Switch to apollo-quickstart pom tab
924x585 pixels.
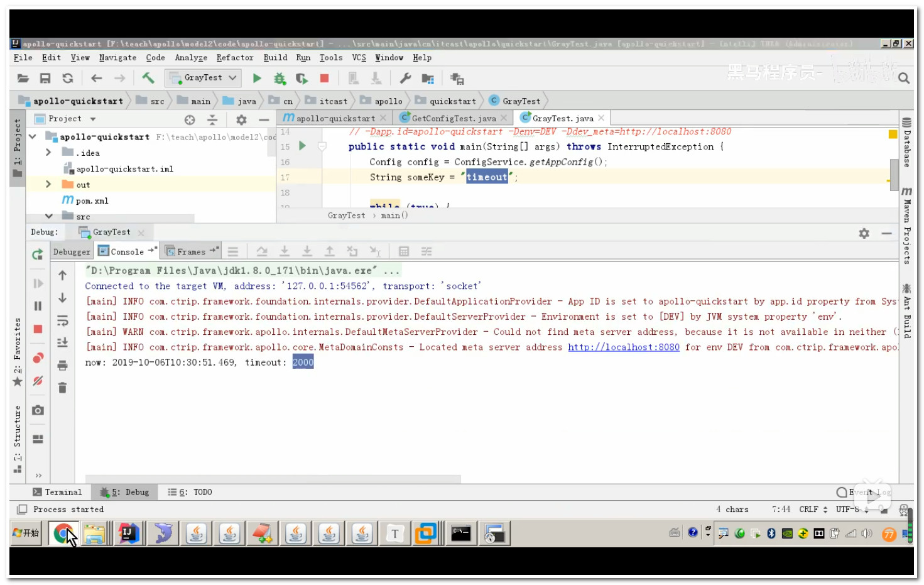pos(335,118)
